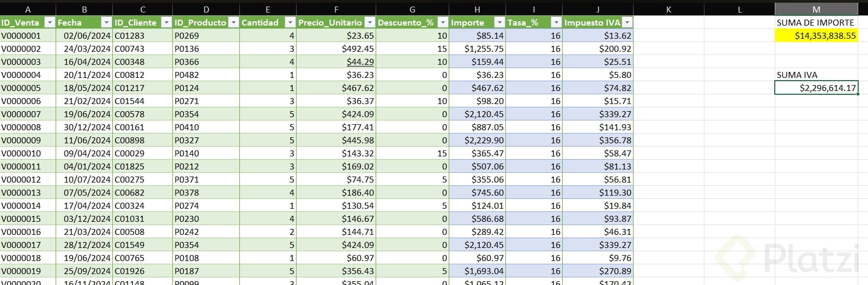The image size is (868, 285).
Task: Open the ID_Producto filter dropdown
Action: point(233,22)
